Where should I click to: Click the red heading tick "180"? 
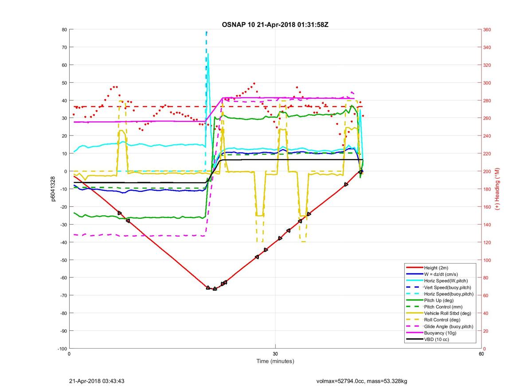[x=487, y=189]
